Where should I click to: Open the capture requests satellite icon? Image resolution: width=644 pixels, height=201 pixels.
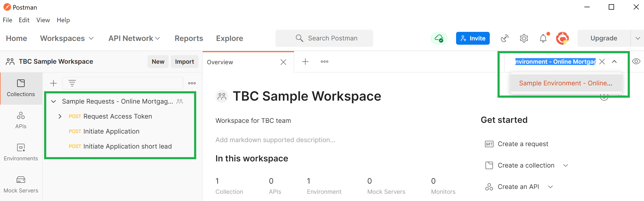(505, 38)
